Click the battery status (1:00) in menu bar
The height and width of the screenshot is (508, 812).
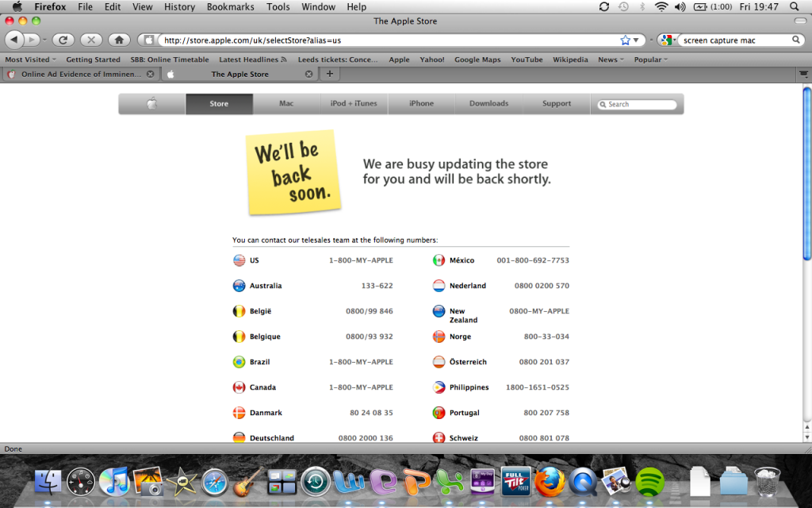(713, 6)
